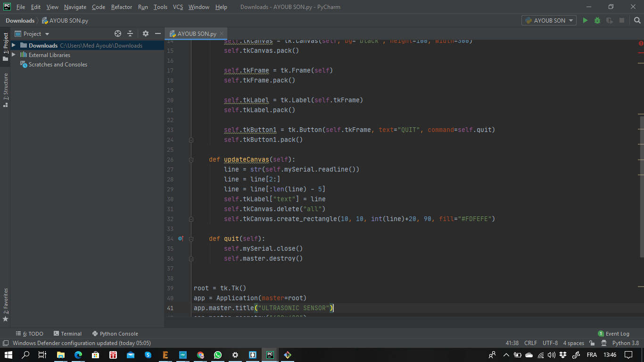Open the Event Log
Screen dimensions: 644x362
tap(613, 334)
